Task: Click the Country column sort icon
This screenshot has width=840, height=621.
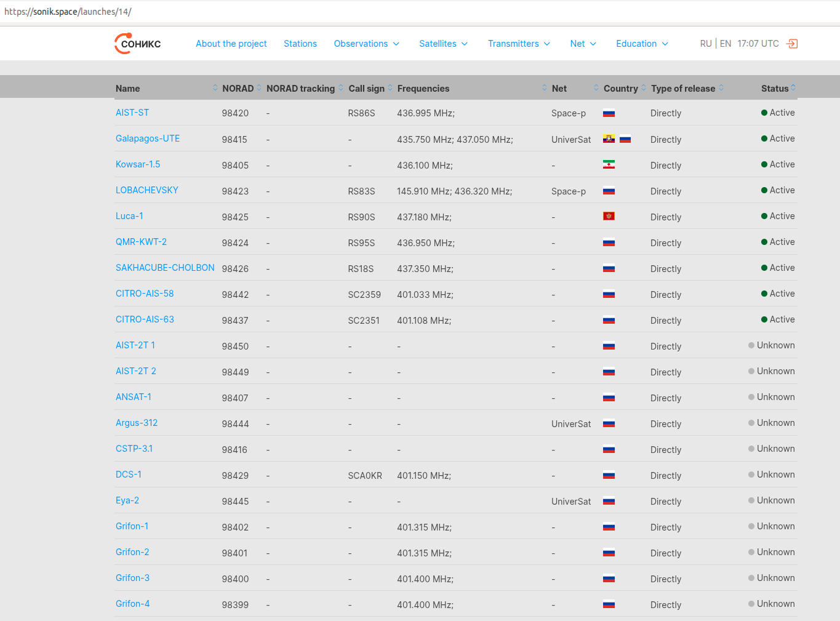Action: pyautogui.click(x=644, y=88)
